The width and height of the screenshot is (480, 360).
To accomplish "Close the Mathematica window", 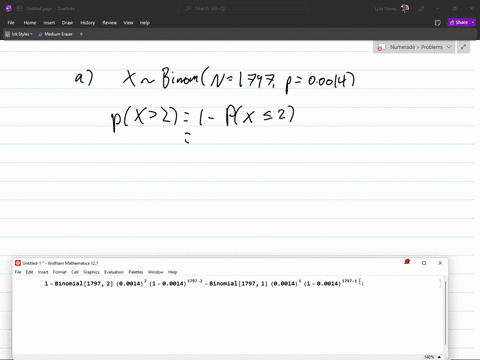I will tap(440, 263).
